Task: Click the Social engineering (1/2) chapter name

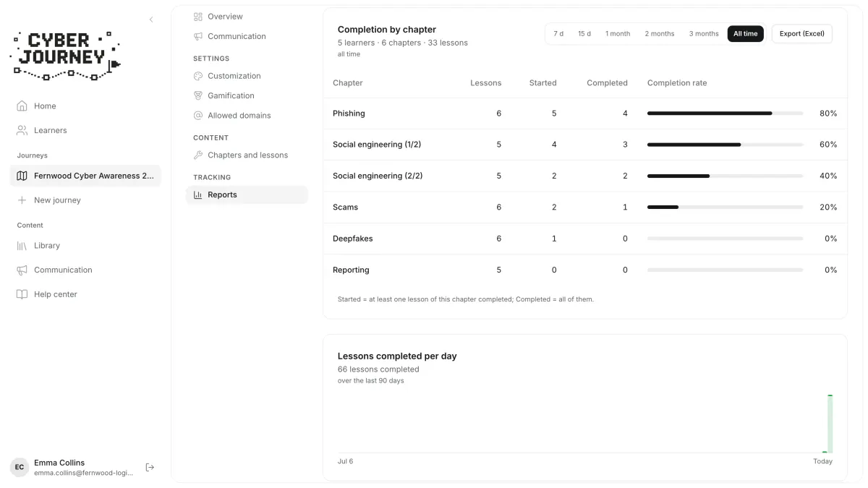Action: coord(377,145)
